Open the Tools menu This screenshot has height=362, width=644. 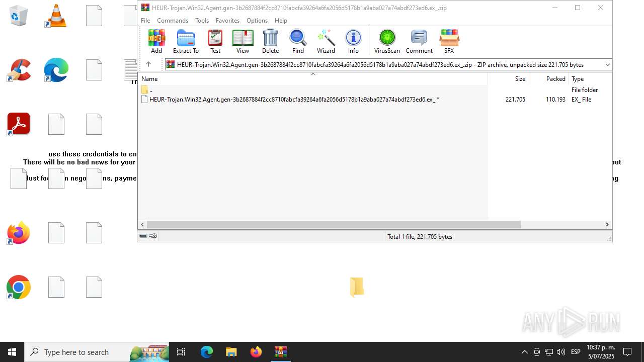point(202,21)
